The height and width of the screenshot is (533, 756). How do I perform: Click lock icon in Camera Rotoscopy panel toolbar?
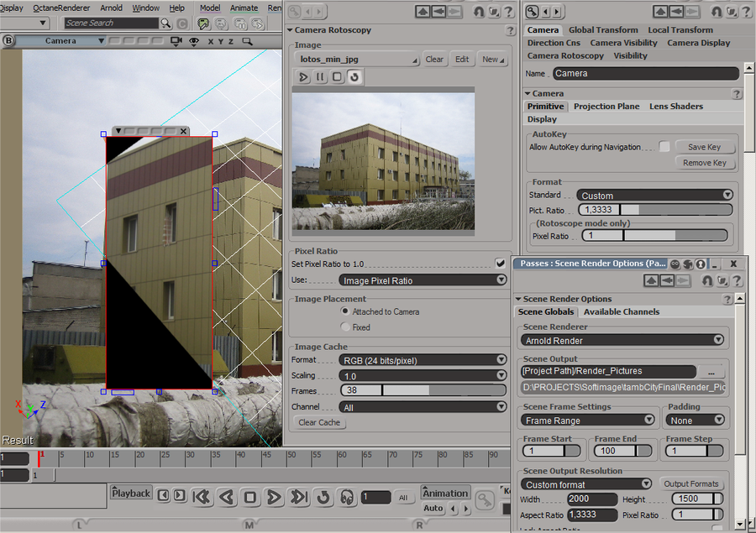pos(294,11)
